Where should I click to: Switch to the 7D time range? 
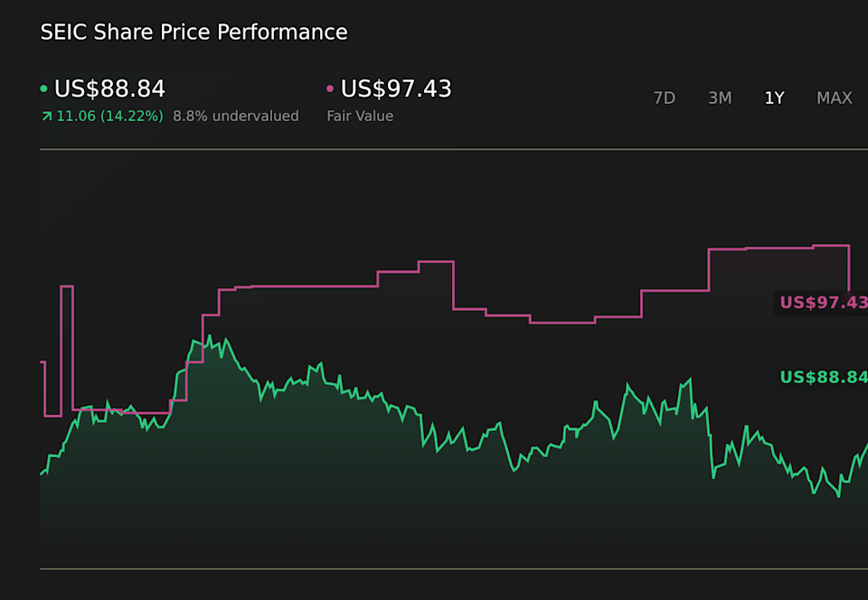[665, 98]
